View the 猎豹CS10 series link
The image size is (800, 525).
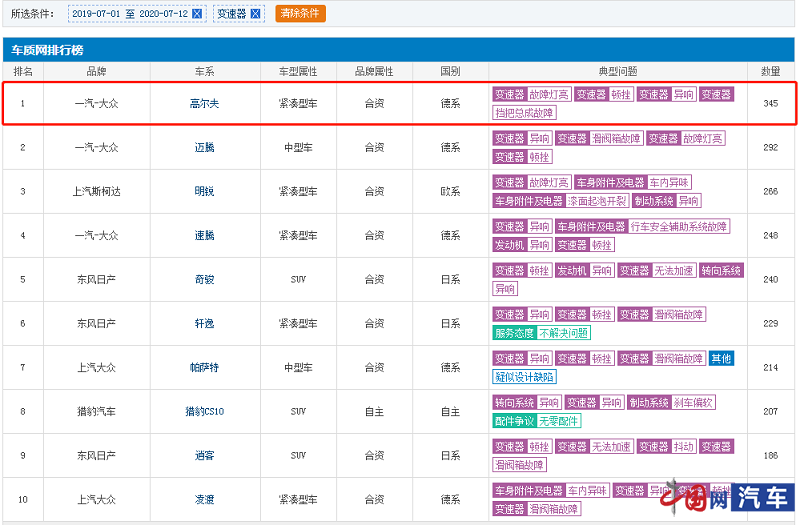pos(204,411)
